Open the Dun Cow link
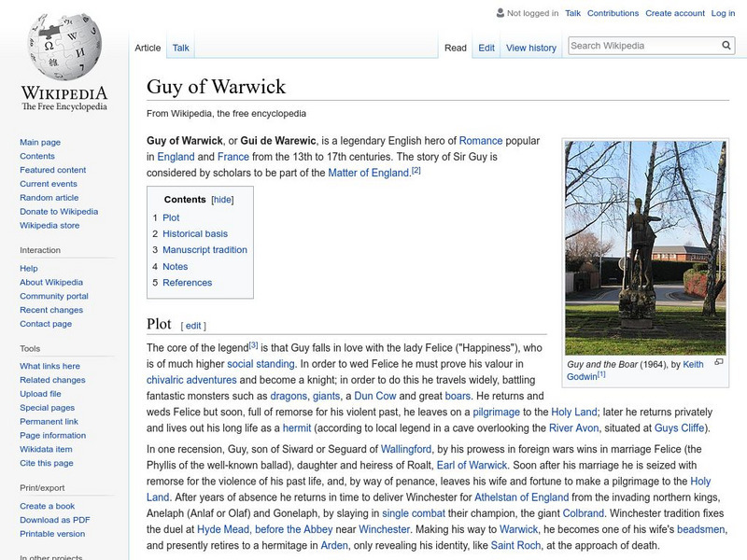This screenshot has height=560, width=747. coord(375,396)
